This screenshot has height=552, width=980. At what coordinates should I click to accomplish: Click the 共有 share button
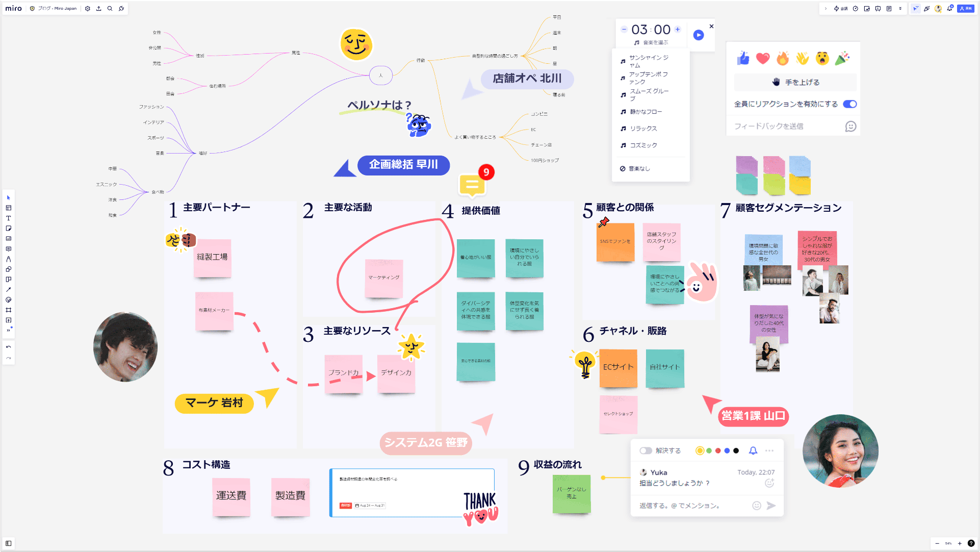click(x=965, y=8)
